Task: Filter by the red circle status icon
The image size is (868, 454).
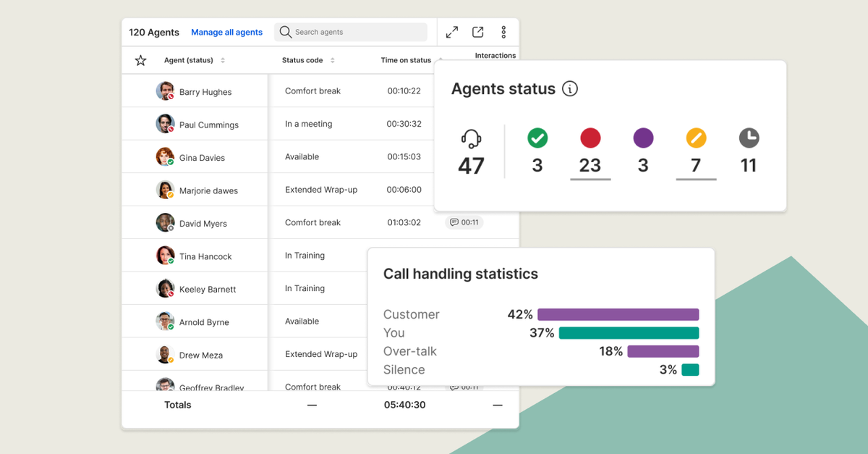Action: (590, 138)
